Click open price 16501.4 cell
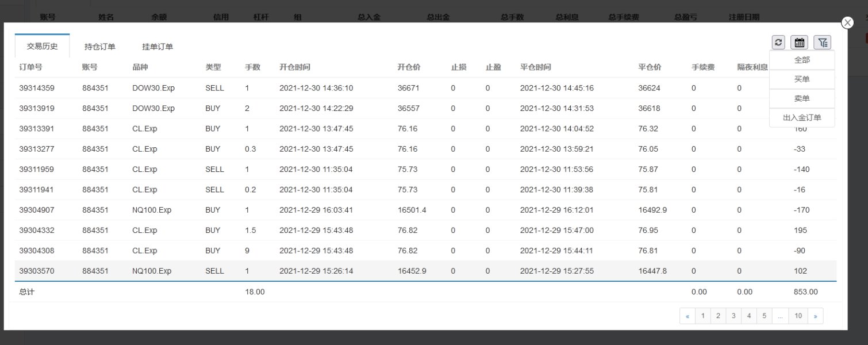 point(412,210)
